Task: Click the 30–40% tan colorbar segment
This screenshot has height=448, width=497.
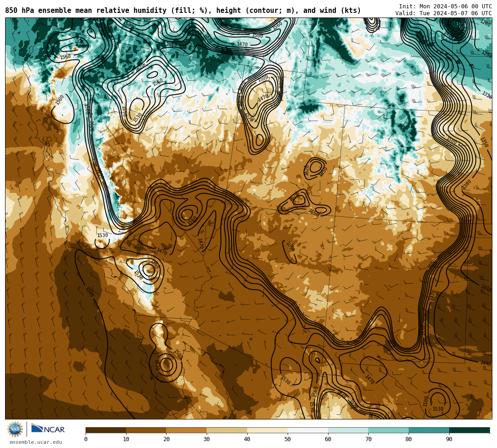Action: coord(227,430)
